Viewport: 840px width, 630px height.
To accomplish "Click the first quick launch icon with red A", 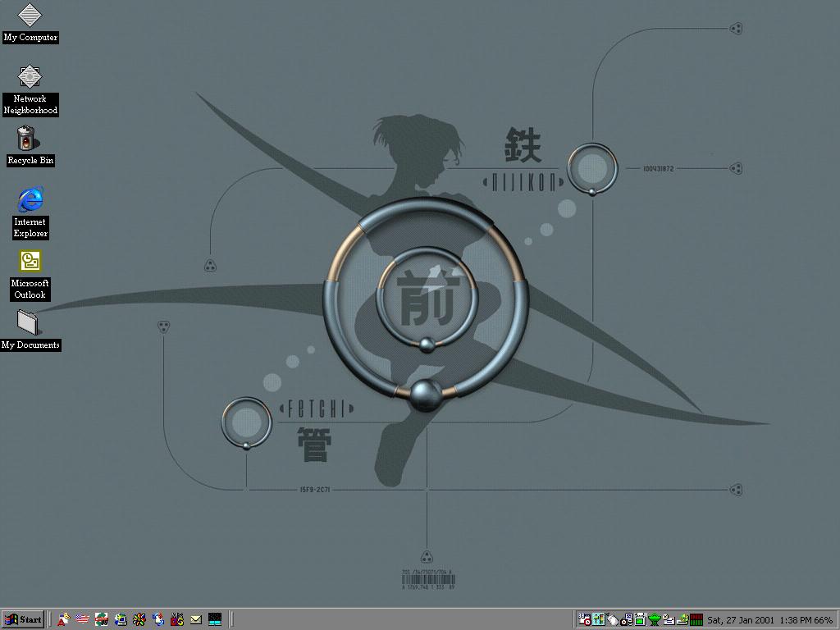I will coord(63,619).
